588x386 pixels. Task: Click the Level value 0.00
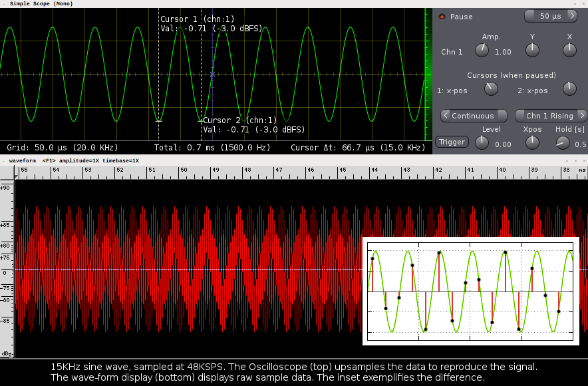coord(503,144)
